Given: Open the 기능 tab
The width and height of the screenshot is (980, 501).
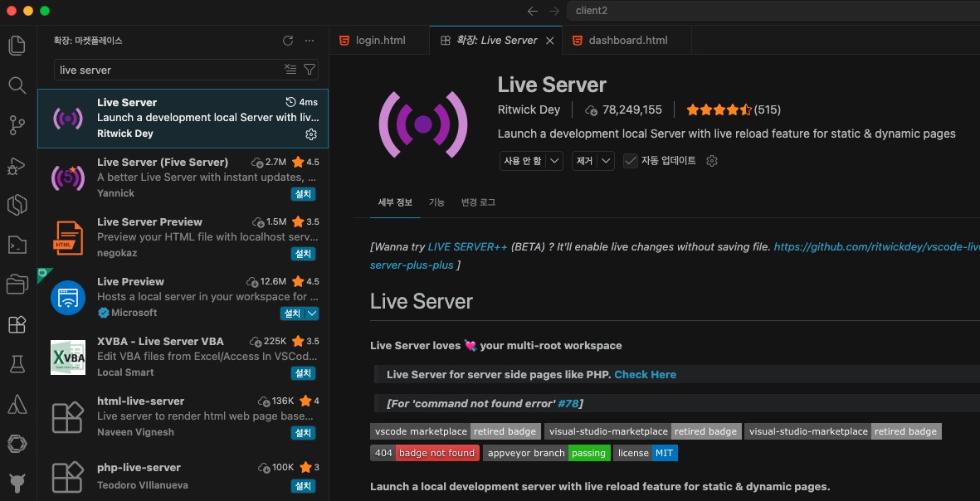Looking at the screenshot, I should coord(436,202).
